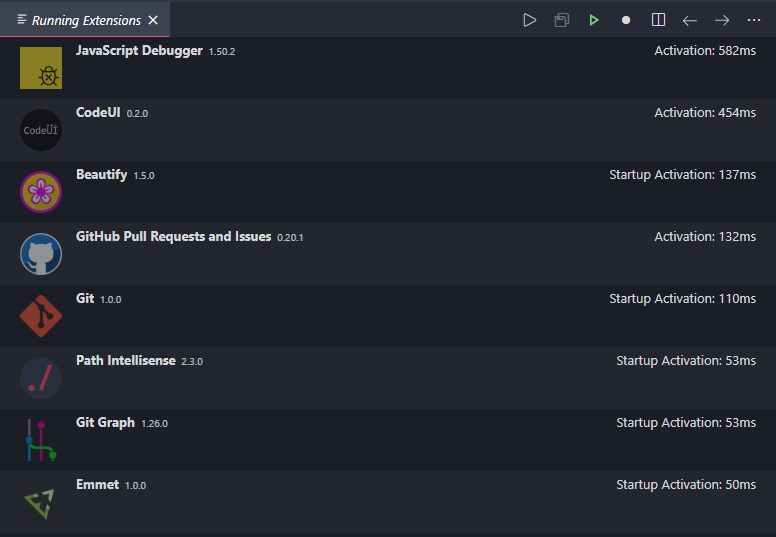This screenshot has width=776, height=537.
Task: Click Path Intellisense's Startup Activation: 53ms
Action: click(686, 361)
